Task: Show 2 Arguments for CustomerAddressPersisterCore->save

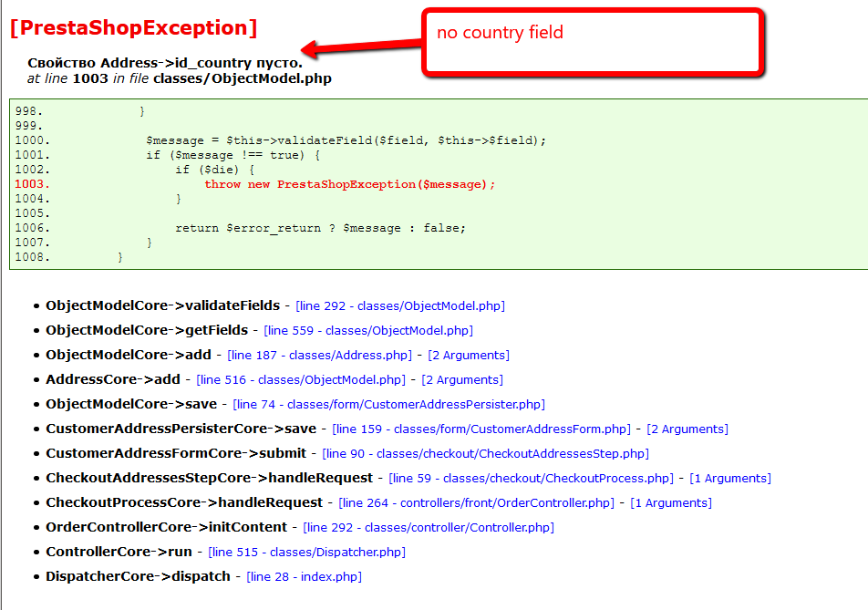Action: [687, 429]
